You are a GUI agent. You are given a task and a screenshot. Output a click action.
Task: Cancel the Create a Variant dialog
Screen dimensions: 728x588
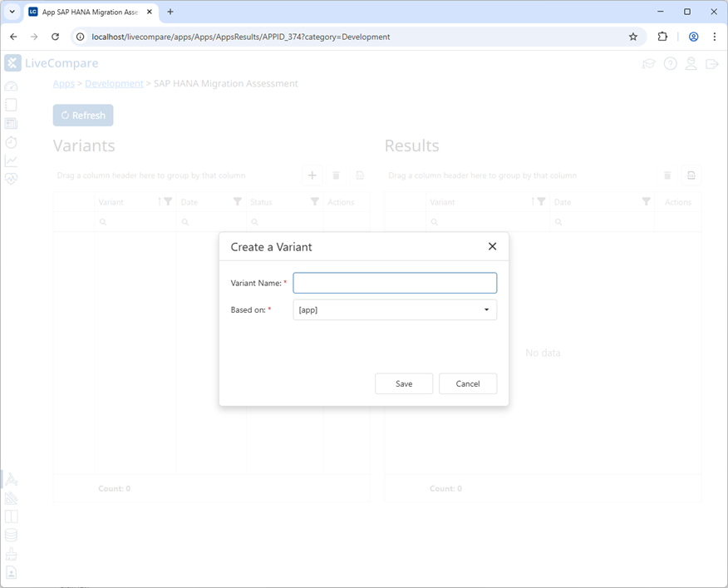pos(468,384)
